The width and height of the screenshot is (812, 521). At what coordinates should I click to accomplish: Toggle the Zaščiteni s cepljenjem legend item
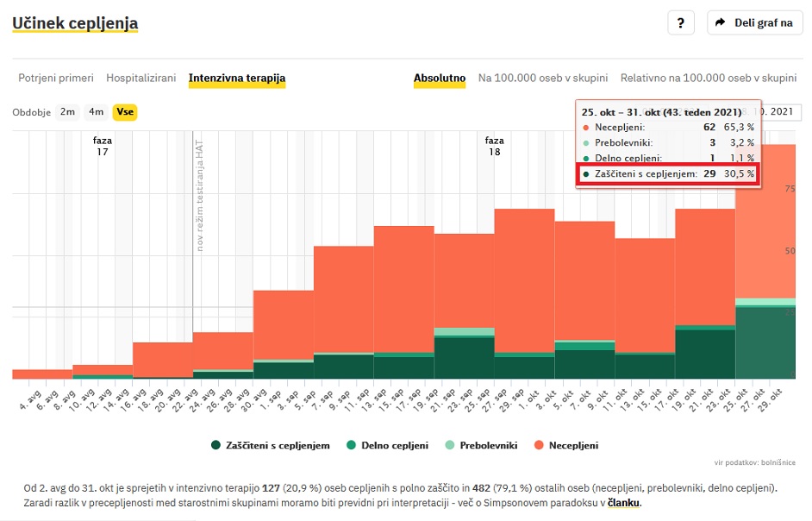(271, 445)
